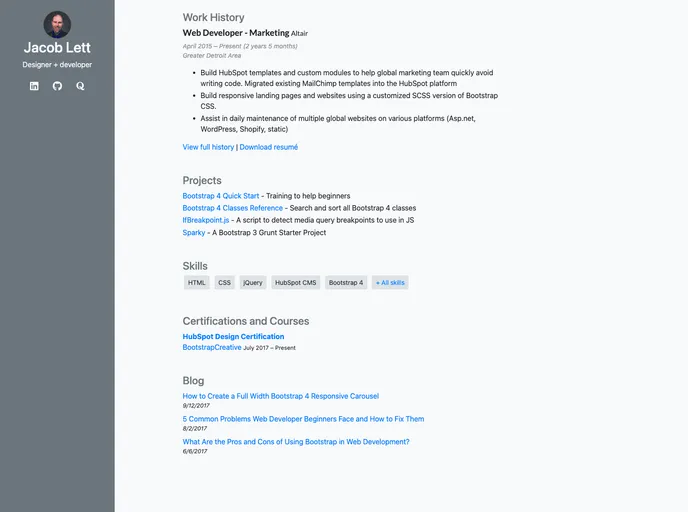Viewport: 688px width, 512px height.
Task: Open the GitHub profile icon
Action: pos(57,86)
